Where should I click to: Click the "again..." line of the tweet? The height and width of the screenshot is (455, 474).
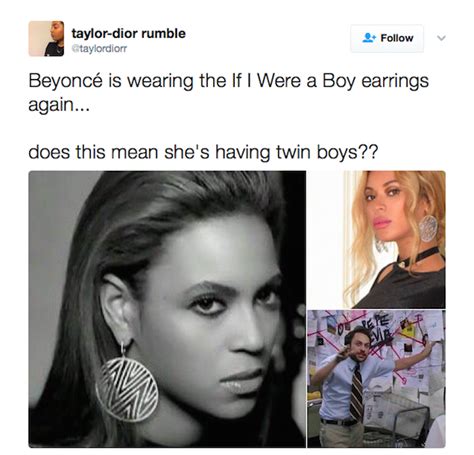pos(59,106)
